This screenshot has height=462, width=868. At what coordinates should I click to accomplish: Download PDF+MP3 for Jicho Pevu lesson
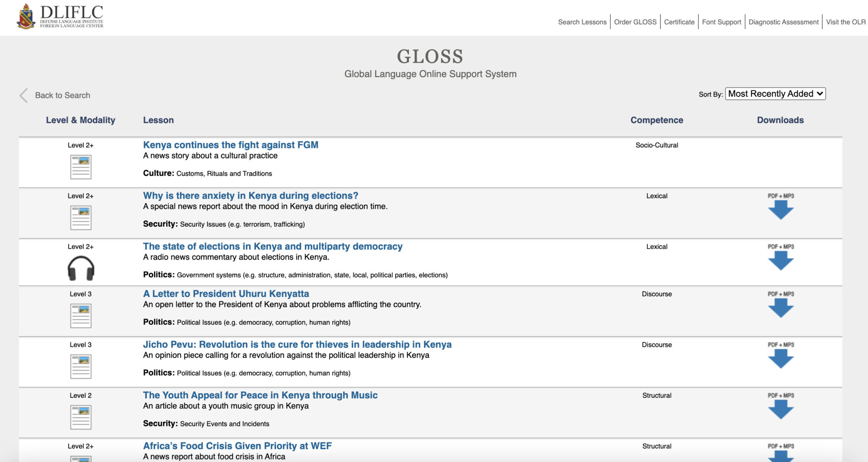tap(781, 355)
